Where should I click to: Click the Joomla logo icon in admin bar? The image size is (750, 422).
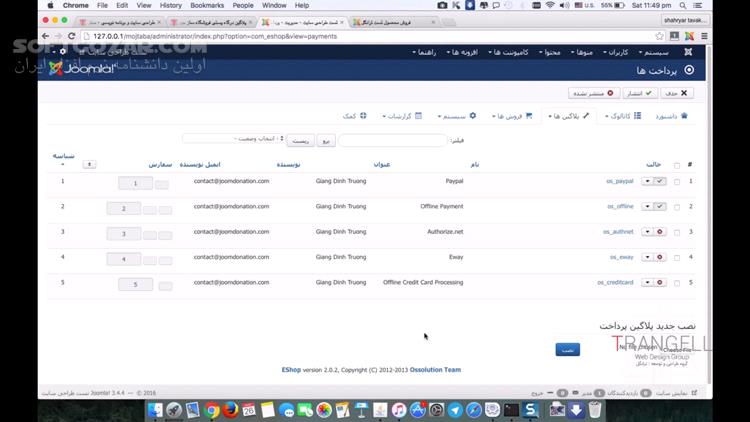[x=688, y=52]
